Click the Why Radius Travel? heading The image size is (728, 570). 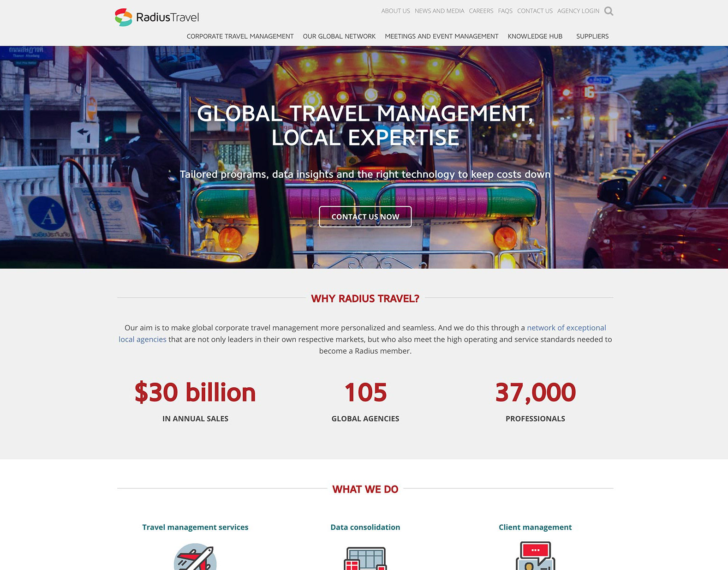[365, 299]
